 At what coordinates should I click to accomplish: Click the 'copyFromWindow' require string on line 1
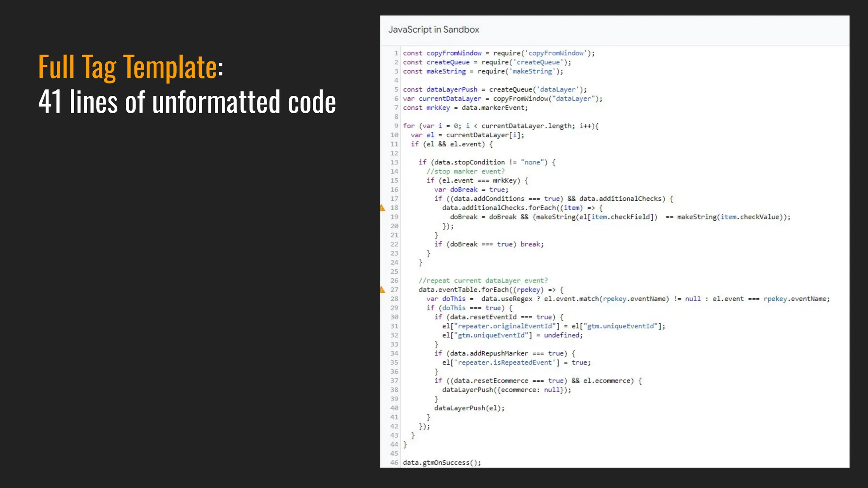tap(556, 53)
